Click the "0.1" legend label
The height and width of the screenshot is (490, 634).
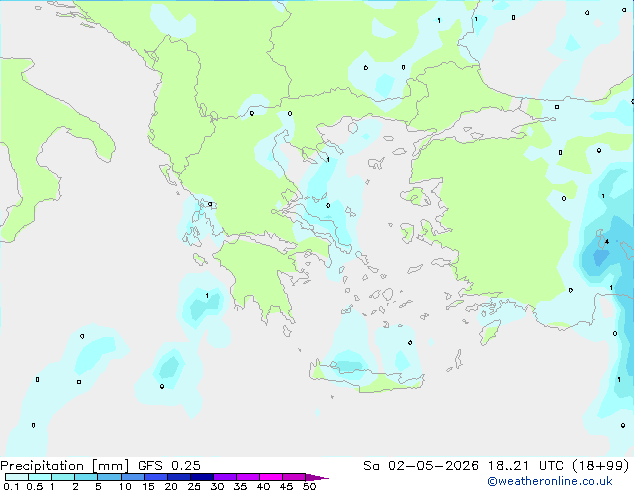(11, 486)
